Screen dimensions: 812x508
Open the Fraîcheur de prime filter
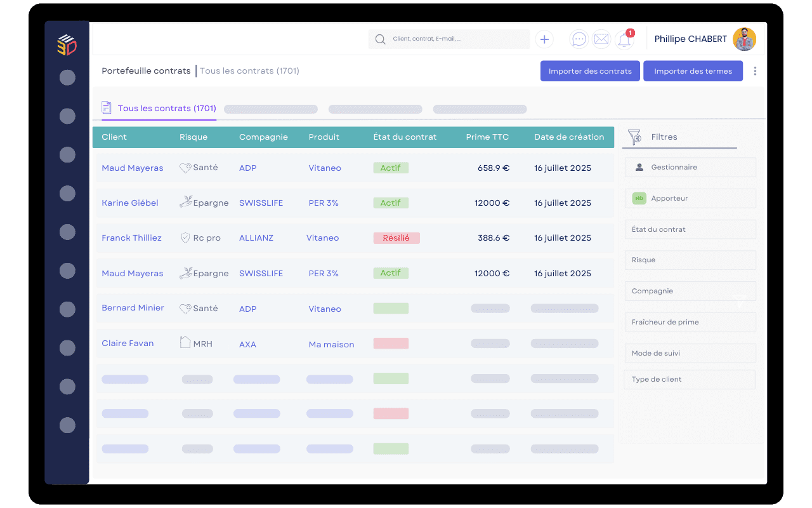[x=690, y=322]
